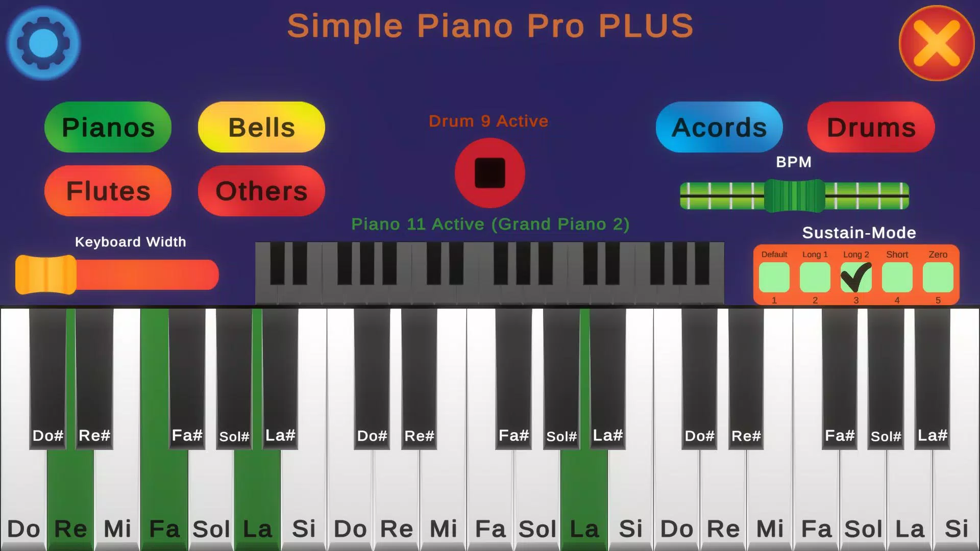This screenshot has width=980, height=551.
Task: Click the stop/record drum button
Action: 490,173
